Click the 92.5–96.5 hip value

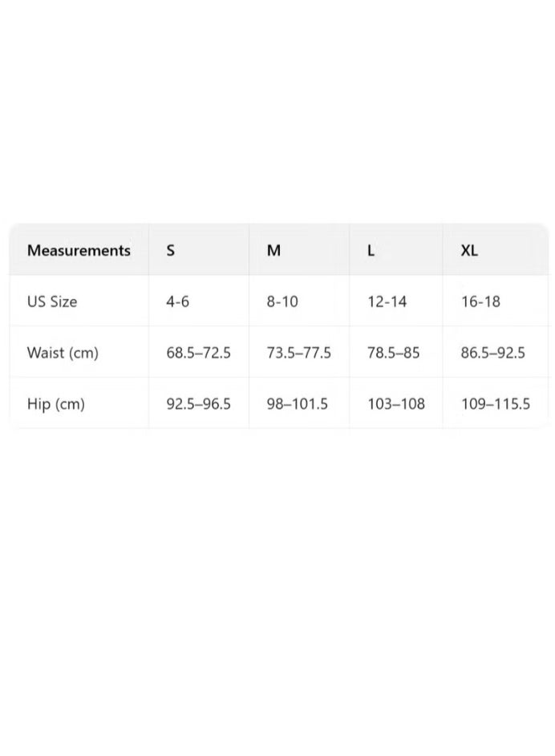pos(198,404)
